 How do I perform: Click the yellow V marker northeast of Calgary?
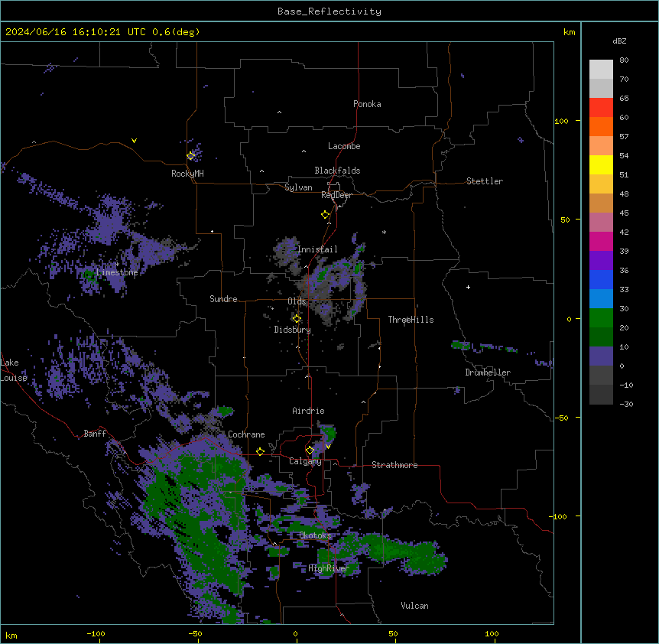pos(328,447)
